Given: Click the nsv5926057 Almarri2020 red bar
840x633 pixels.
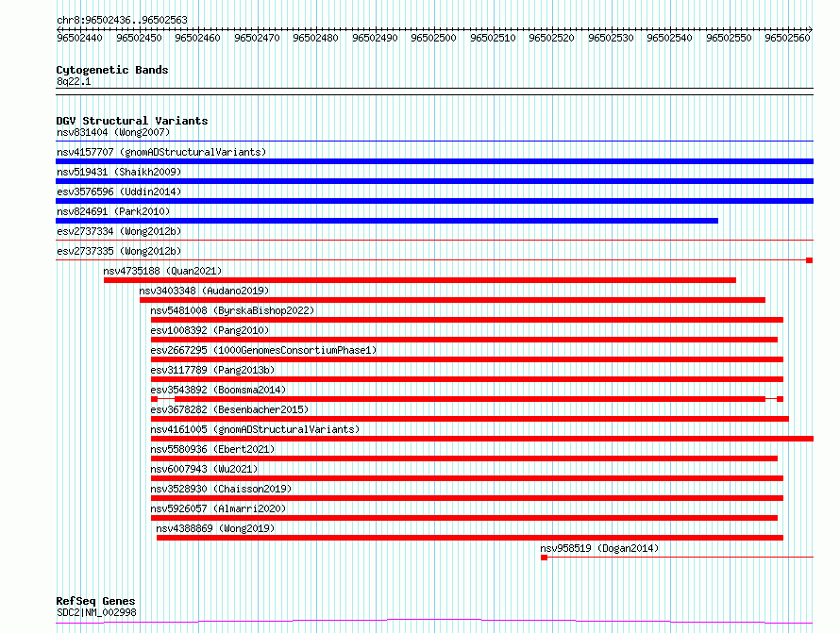Looking at the screenshot, I should click(x=464, y=518).
